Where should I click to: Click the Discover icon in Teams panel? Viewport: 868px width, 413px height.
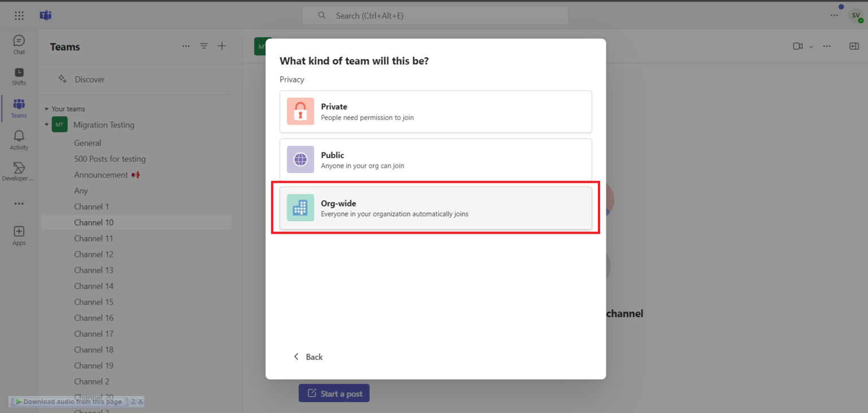point(62,79)
